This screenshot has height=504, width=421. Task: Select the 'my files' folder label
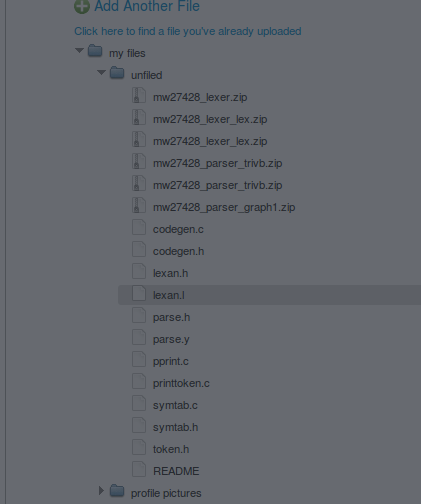pyautogui.click(x=127, y=53)
